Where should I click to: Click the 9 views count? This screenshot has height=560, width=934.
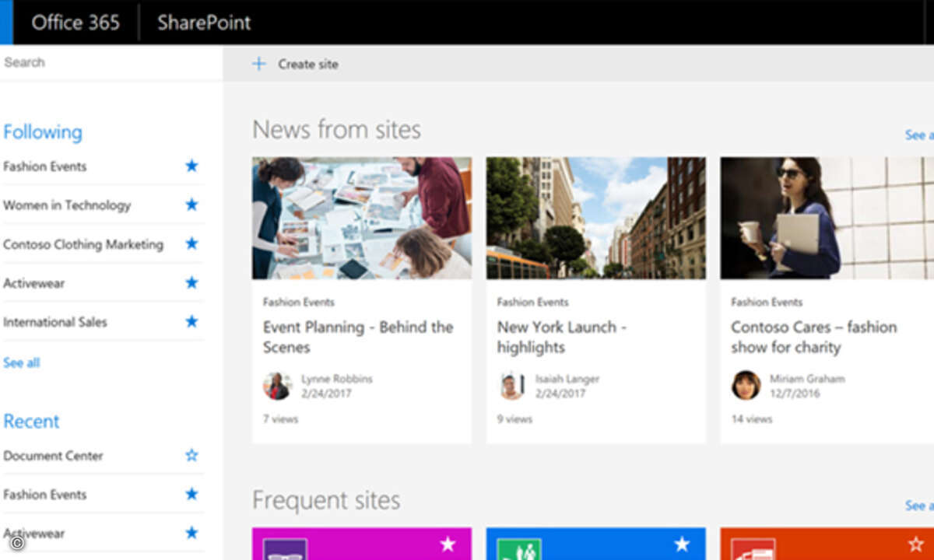514,418
